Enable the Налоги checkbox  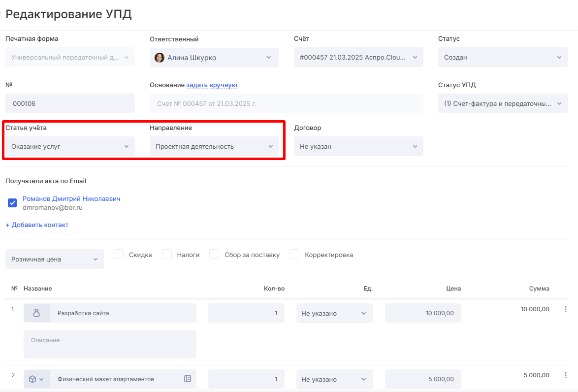coord(166,254)
